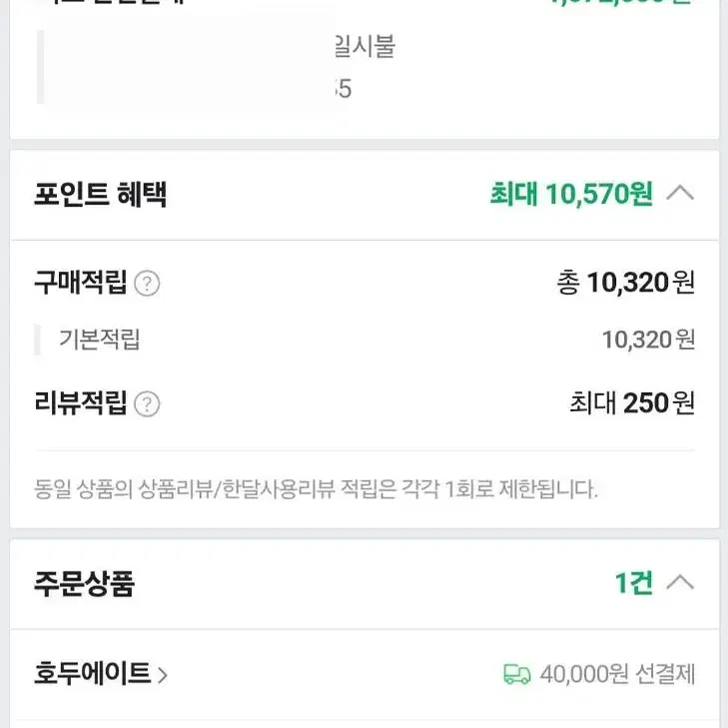Image resolution: width=728 pixels, height=728 pixels.
Task: Click the 기본적립 sub-item row
Action: pos(364,340)
